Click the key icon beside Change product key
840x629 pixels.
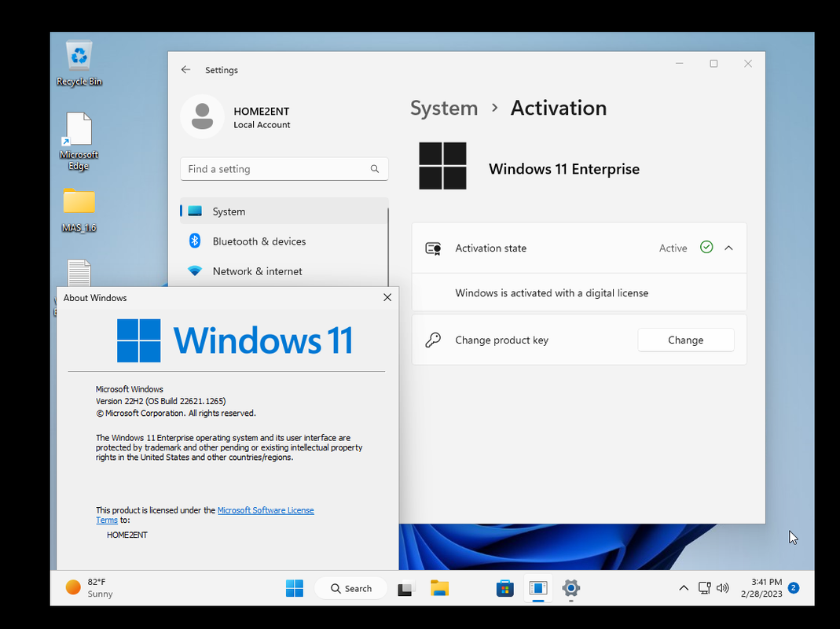coord(433,340)
